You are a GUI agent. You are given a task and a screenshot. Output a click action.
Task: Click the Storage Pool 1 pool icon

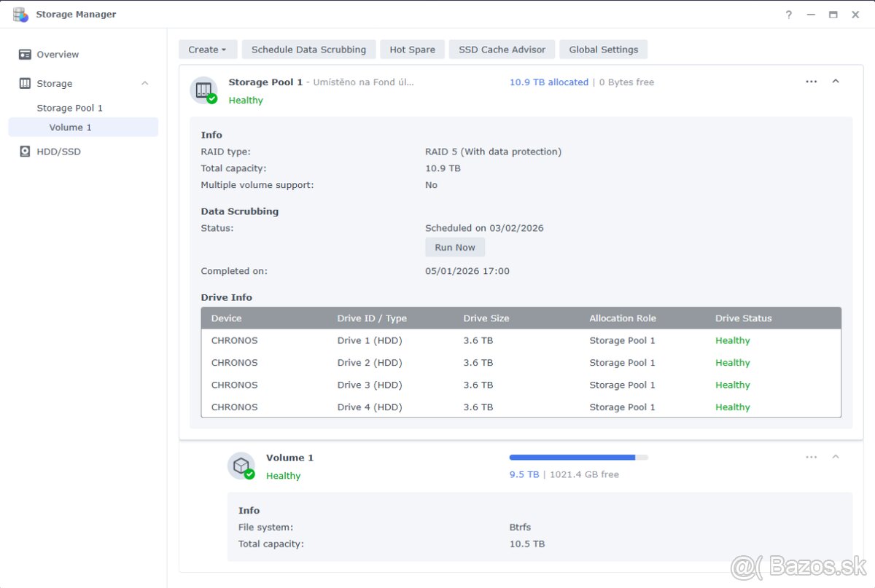point(203,90)
